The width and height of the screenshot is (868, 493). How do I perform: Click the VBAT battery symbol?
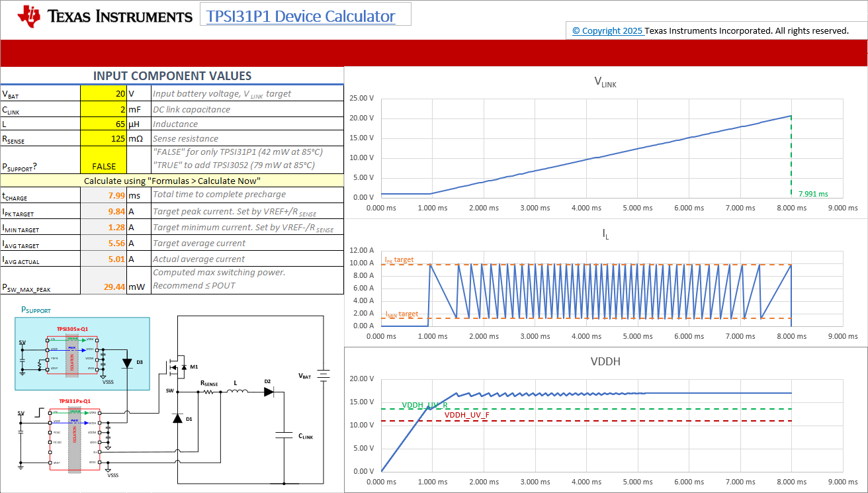coord(322,375)
